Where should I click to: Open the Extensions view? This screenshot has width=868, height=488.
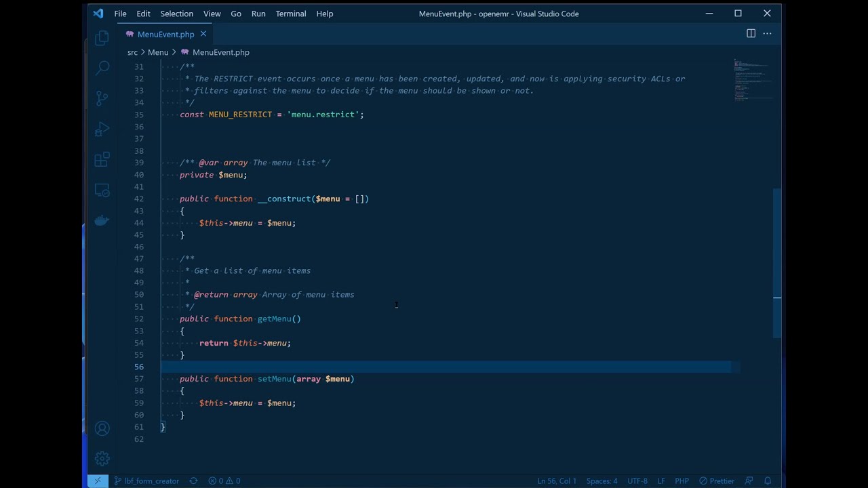point(102,159)
